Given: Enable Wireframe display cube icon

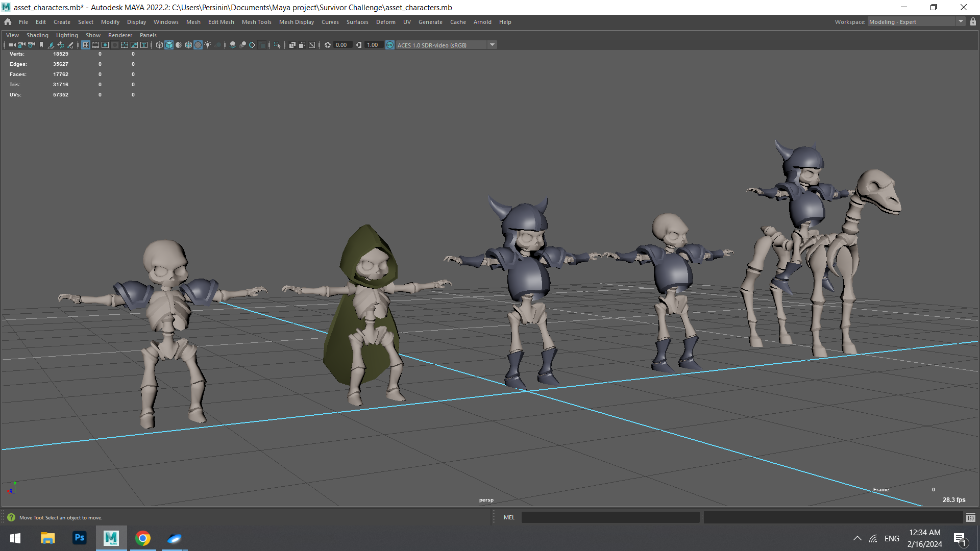Looking at the screenshot, I should coord(159,45).
